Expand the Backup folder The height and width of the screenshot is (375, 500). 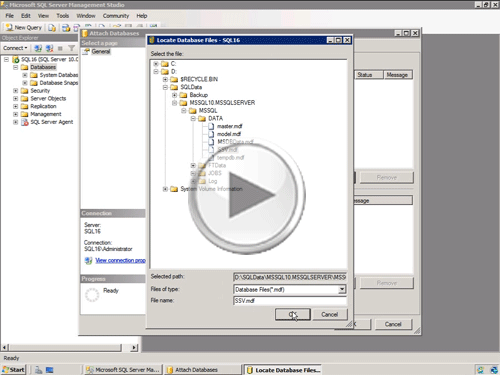click(174, 95)
